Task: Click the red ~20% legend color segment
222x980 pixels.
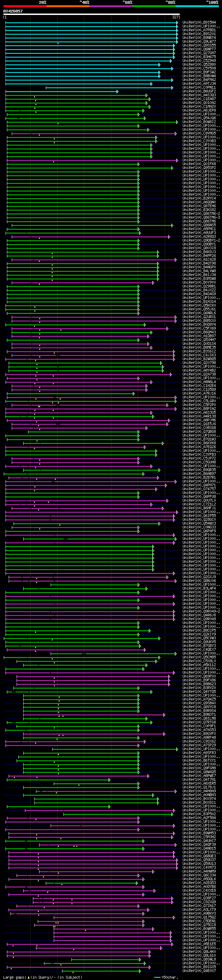Action: (25, 6)
